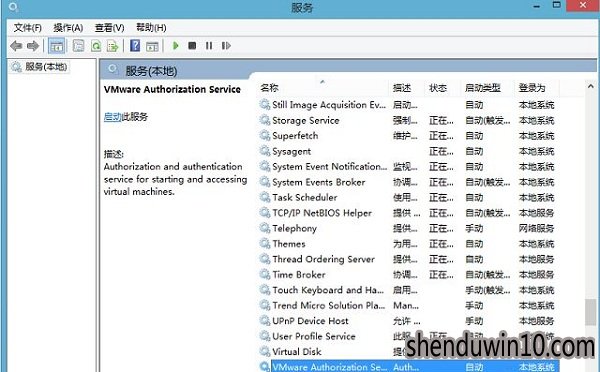Select the VMware Authorization Se... row

(408, 367)
